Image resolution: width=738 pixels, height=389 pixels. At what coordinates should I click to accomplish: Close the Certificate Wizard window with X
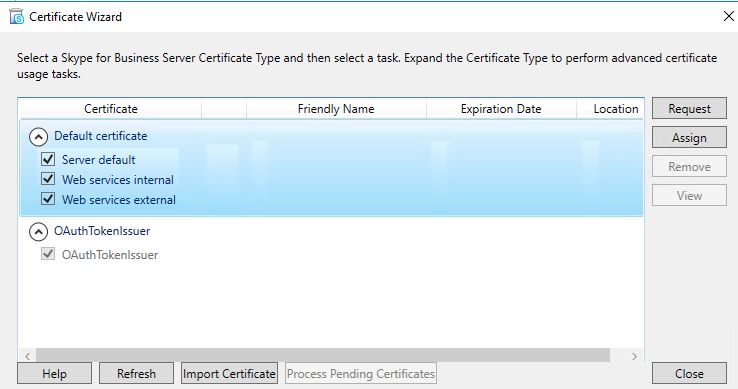click(728, 16)
